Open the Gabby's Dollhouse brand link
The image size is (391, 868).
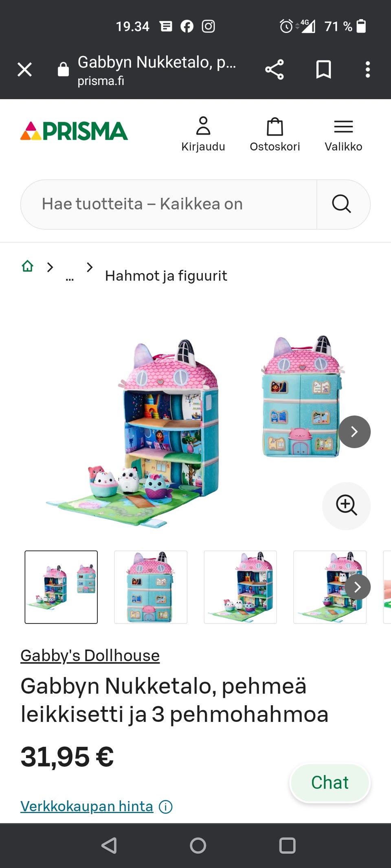pos(90,656)
